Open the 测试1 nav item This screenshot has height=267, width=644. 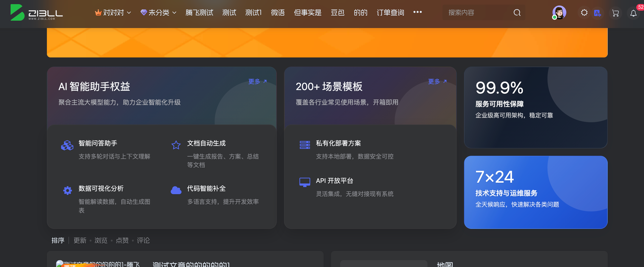point(253,12)
